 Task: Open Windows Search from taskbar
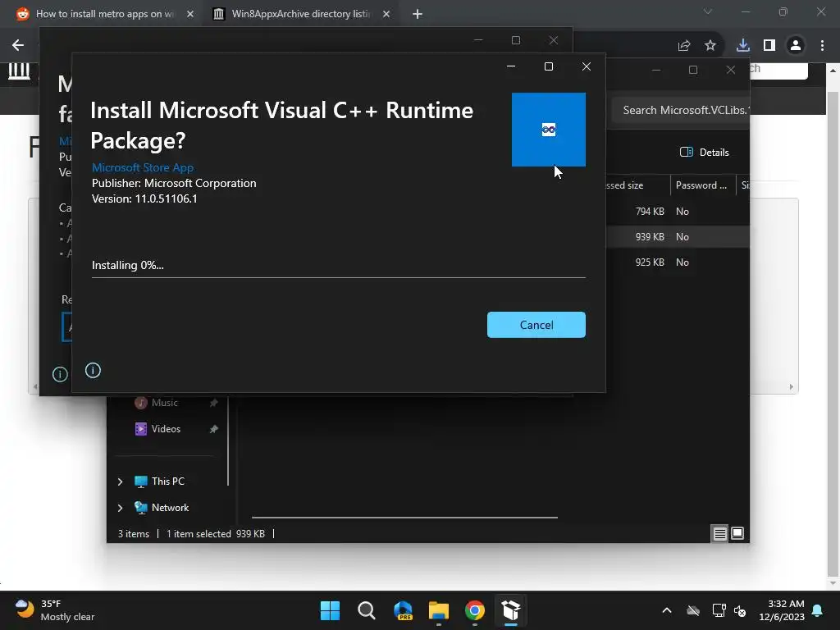pyautogui.click(x=367, y=610)
